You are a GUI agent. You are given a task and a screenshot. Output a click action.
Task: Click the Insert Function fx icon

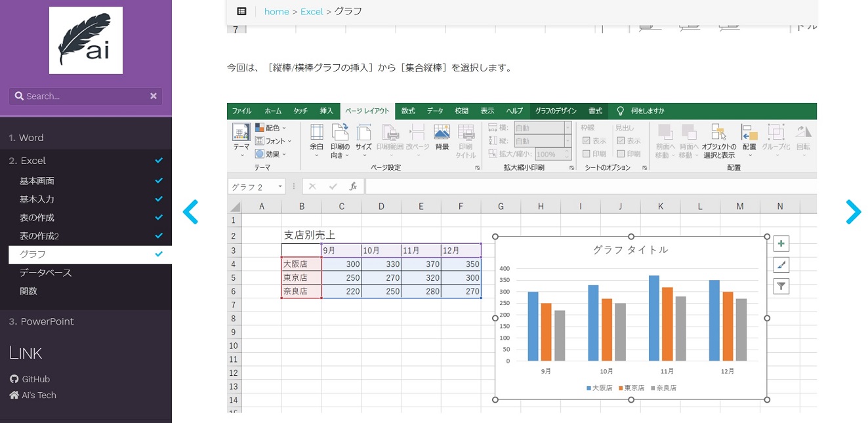point(353,186)
